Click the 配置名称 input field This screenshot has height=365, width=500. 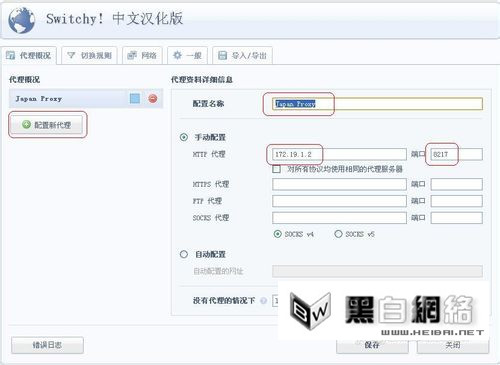(x=377, y=104)
